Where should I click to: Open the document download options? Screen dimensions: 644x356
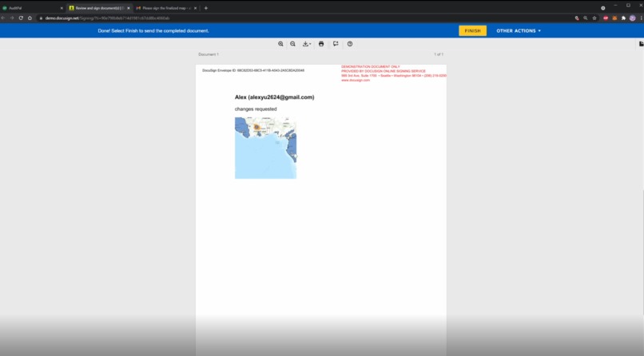(x=306, y=44)
